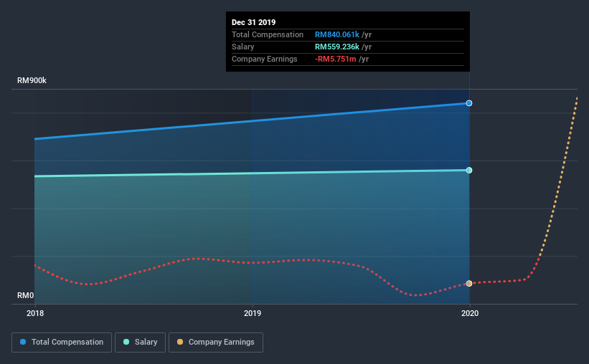Click the Company Earnings tooltip label
The height and width of the screenshot is (364, 589).
coord(265,59)
